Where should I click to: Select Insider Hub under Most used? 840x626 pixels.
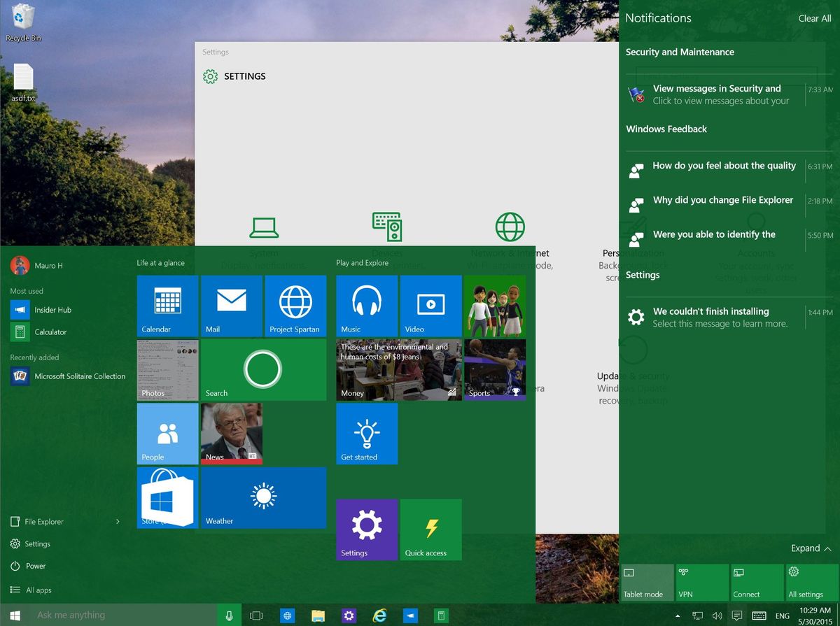pyautogui.click(x=52, y=309)
